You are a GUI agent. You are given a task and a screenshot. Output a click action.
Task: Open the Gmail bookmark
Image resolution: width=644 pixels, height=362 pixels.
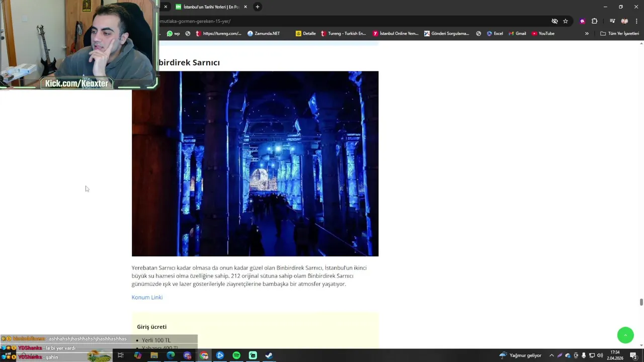517,34
